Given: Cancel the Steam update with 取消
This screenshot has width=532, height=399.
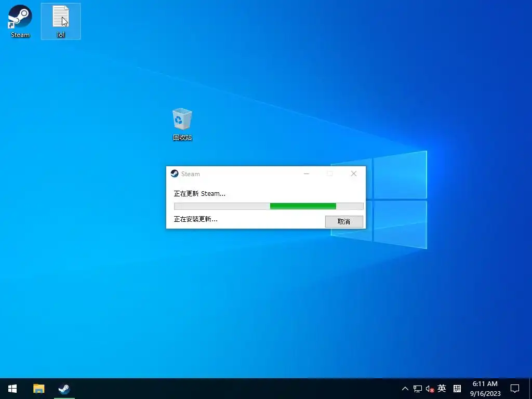Looking at the screenshot, I should (344, 221).
